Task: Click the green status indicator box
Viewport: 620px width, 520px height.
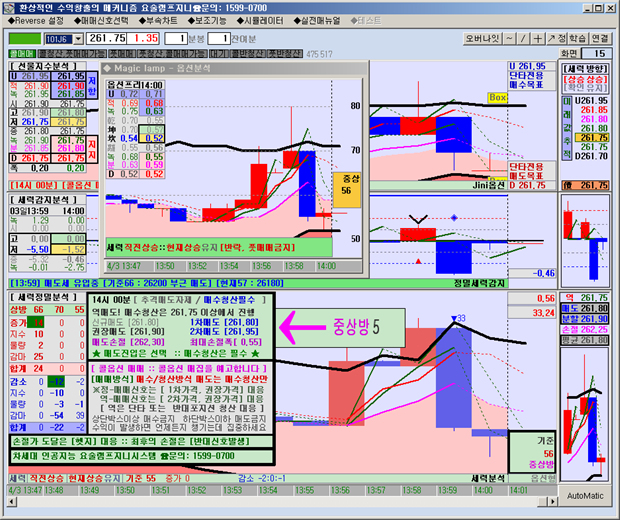Action: point(25,39)
